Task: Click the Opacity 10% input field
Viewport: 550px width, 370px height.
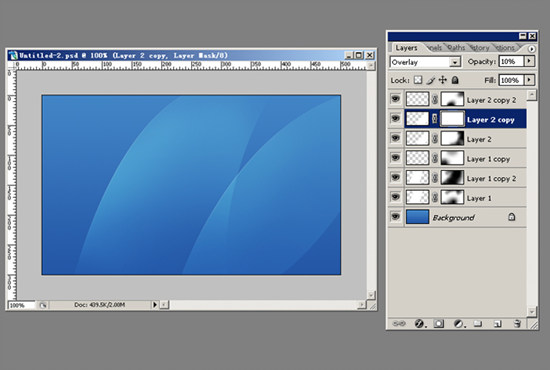Action: tap(511, 61)
